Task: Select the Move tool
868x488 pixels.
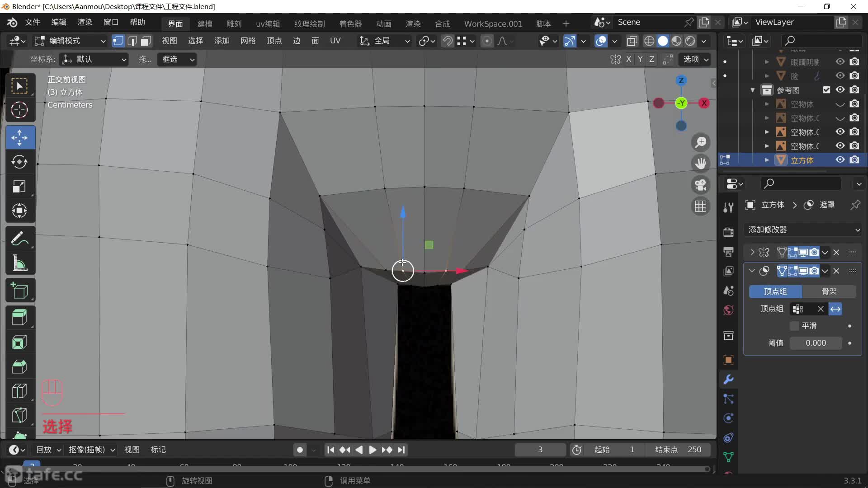Action: (x=19, y=137)
